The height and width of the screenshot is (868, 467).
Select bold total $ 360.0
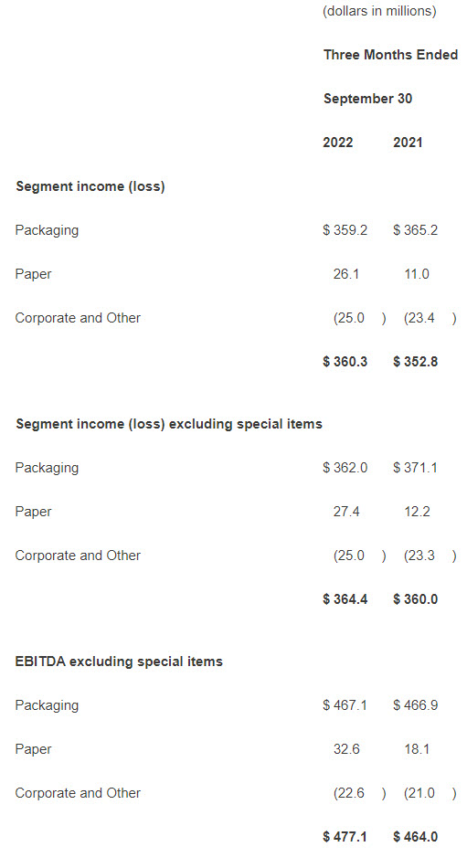coord(416,599)
